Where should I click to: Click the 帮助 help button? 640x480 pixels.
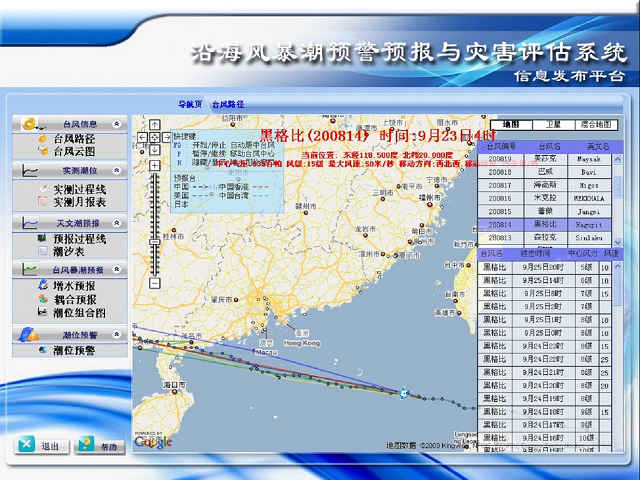point(100,445)
